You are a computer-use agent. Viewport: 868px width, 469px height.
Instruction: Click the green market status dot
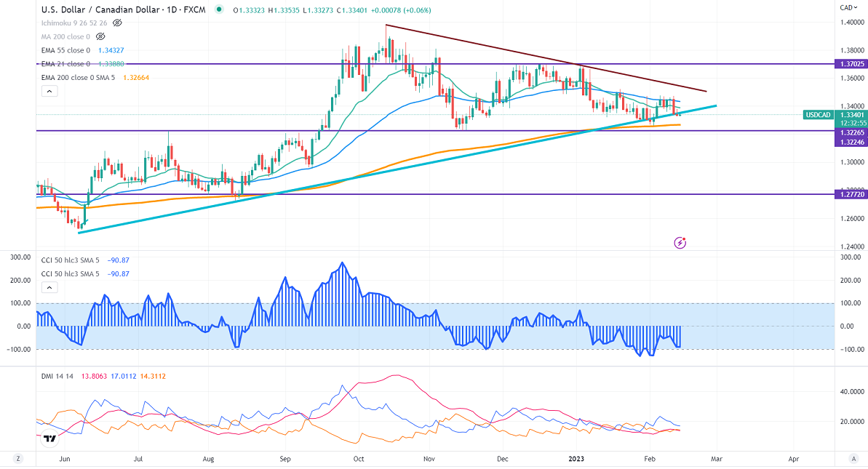click(x=219, y=10)
